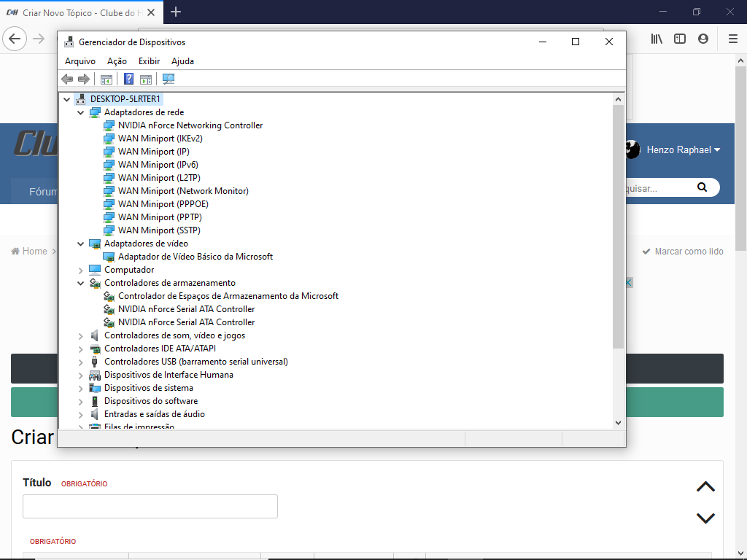Open the Ação menu

117,61
